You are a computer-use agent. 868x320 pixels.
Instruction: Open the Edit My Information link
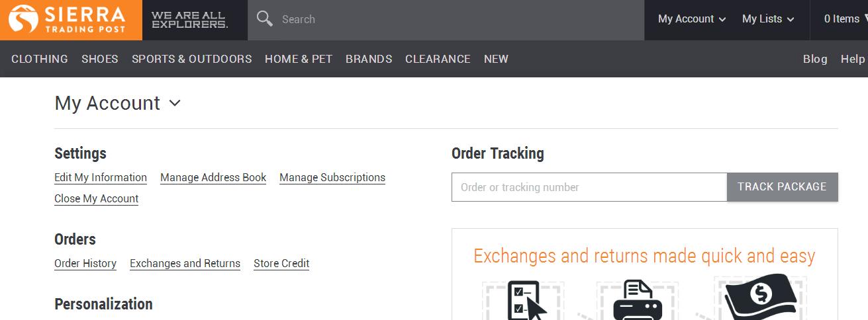[101, 178]
